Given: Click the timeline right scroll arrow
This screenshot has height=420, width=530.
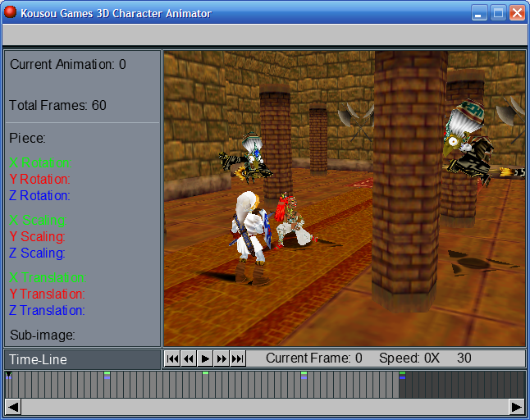Looking at the screenshot, I should [x=517, y=407].
